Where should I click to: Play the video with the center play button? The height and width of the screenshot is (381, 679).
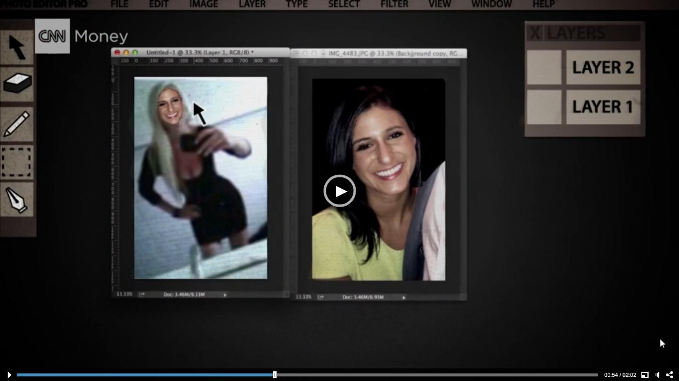click(340, 191)
